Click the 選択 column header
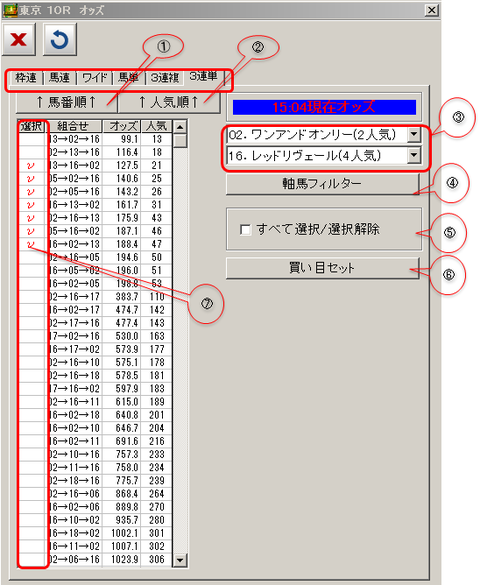480x585 pixels. (x=32, y=126)
